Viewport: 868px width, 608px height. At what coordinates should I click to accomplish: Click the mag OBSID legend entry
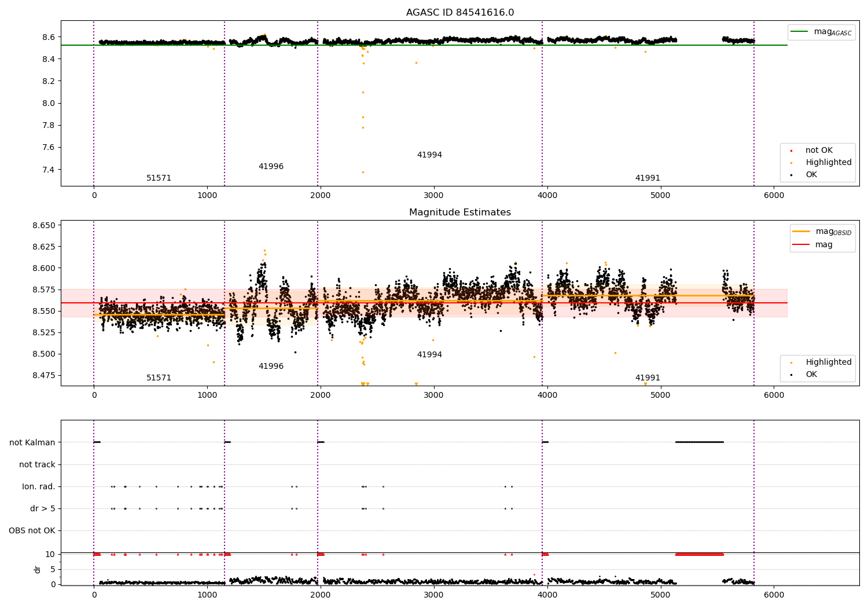pyautogui.click(x=822, y=232)
